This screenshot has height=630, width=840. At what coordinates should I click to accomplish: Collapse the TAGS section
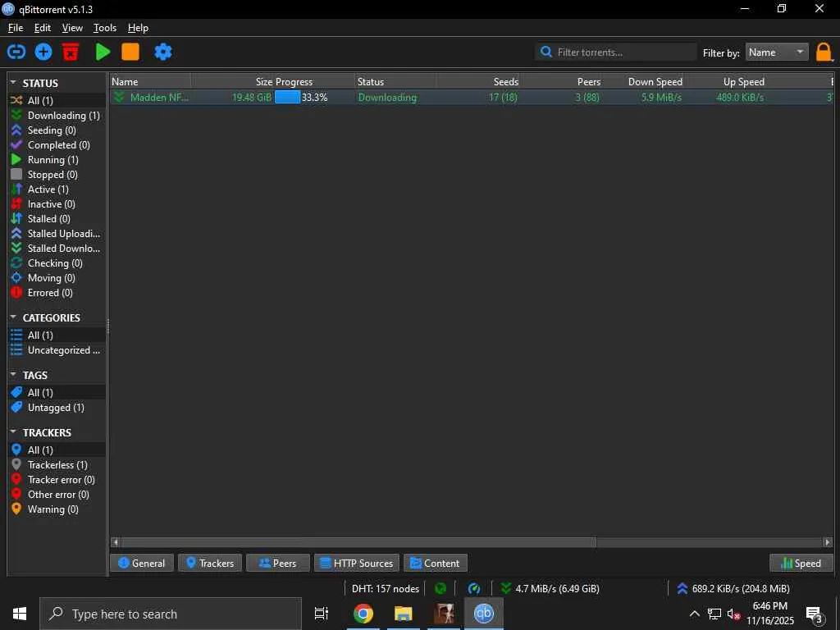[x=13, y=375]
